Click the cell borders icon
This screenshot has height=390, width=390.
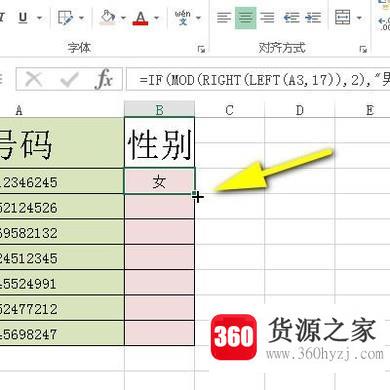[65, 18]
